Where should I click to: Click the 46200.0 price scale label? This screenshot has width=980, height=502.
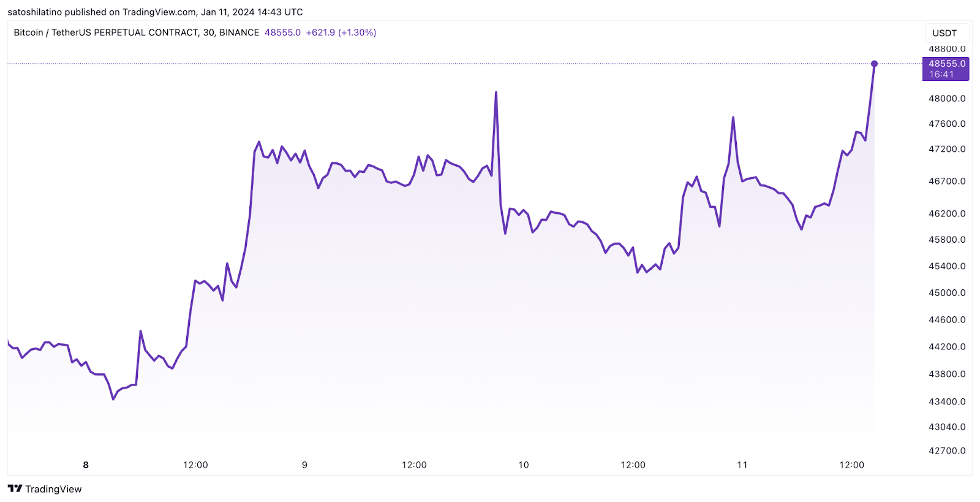pos(947,213)
